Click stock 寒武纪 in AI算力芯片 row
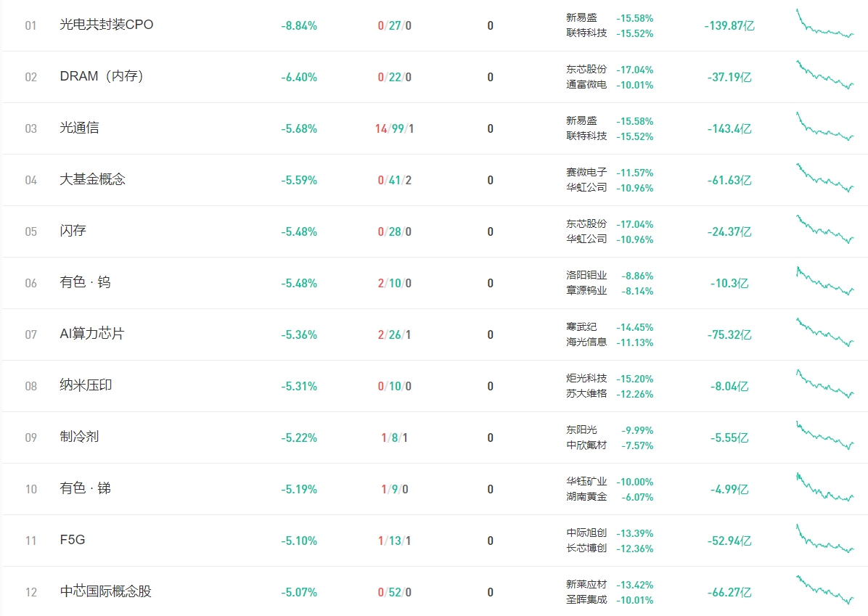This screenshot has width=868, height=616. point(581,327)
